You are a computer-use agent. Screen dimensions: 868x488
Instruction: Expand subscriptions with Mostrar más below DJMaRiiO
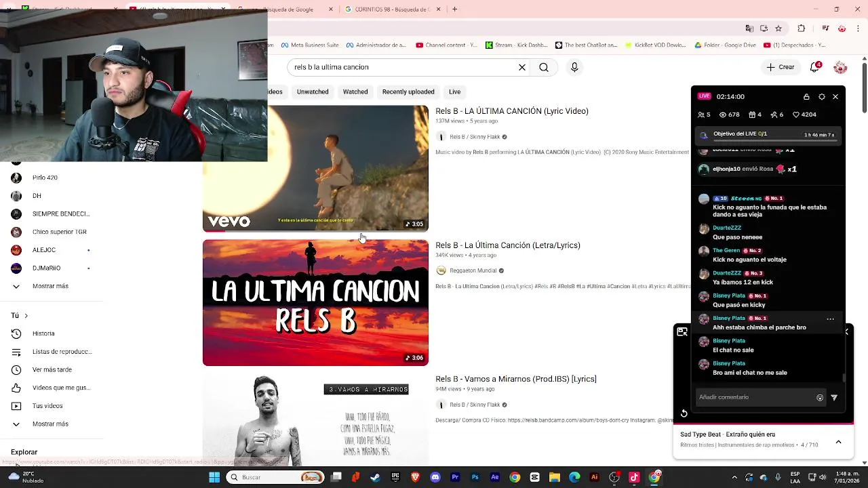pos(52,286)
